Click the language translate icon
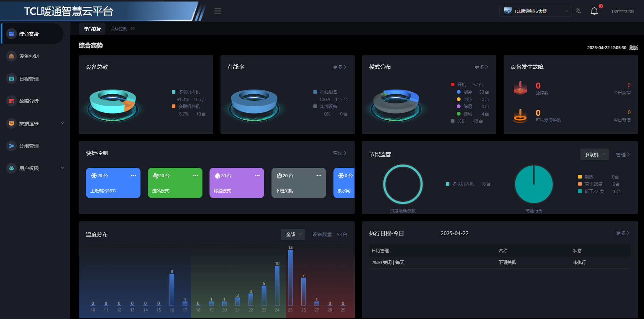 click(578, 11)
